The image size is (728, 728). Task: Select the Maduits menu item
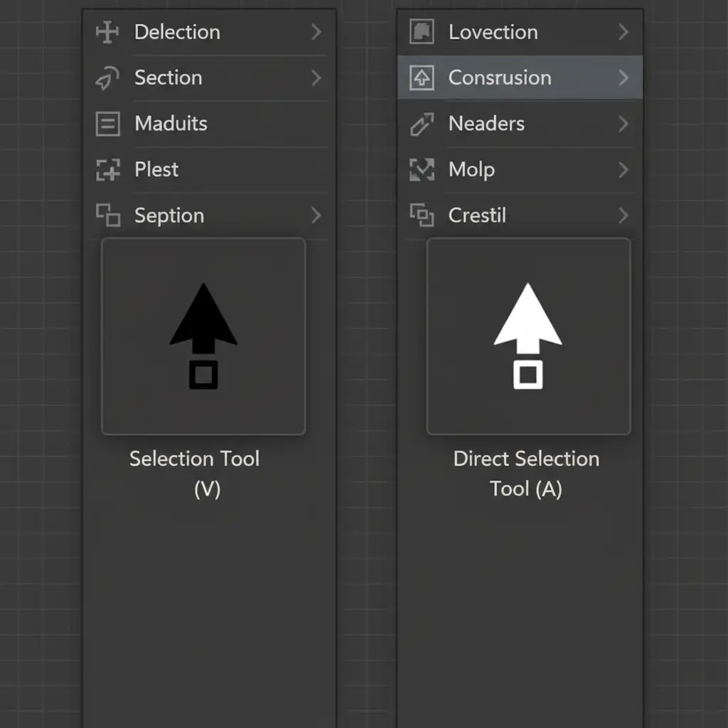[x=171, y=124]
